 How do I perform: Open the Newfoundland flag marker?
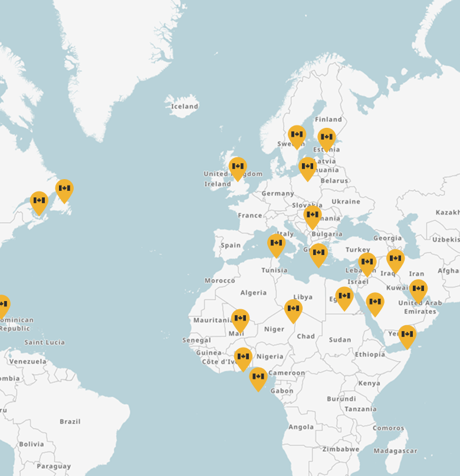(x=64, y=190)
